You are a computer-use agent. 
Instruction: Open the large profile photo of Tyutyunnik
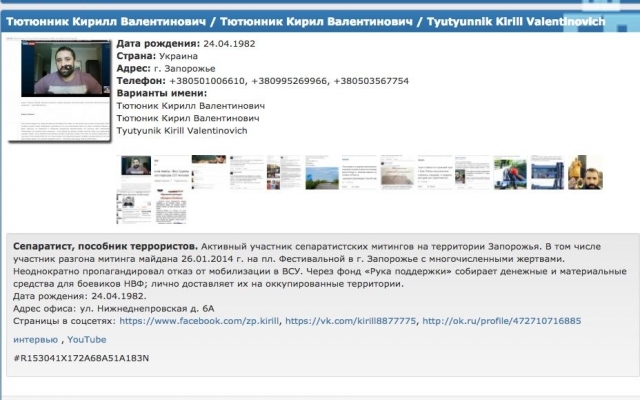pyautogui.click(x=60, y=89)
